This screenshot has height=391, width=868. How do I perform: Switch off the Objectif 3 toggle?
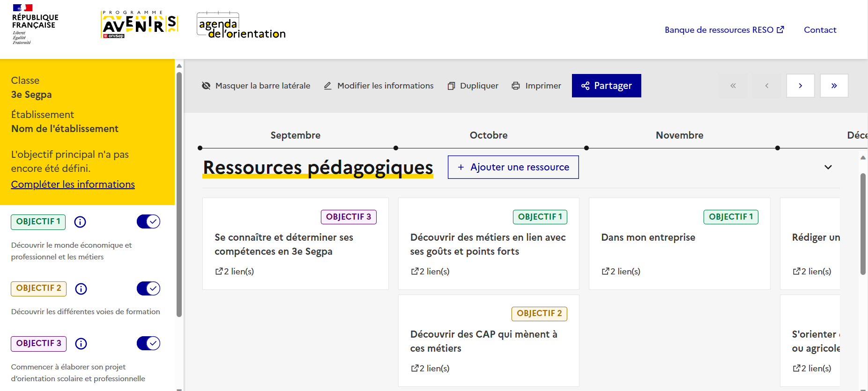tap(148, 343)
